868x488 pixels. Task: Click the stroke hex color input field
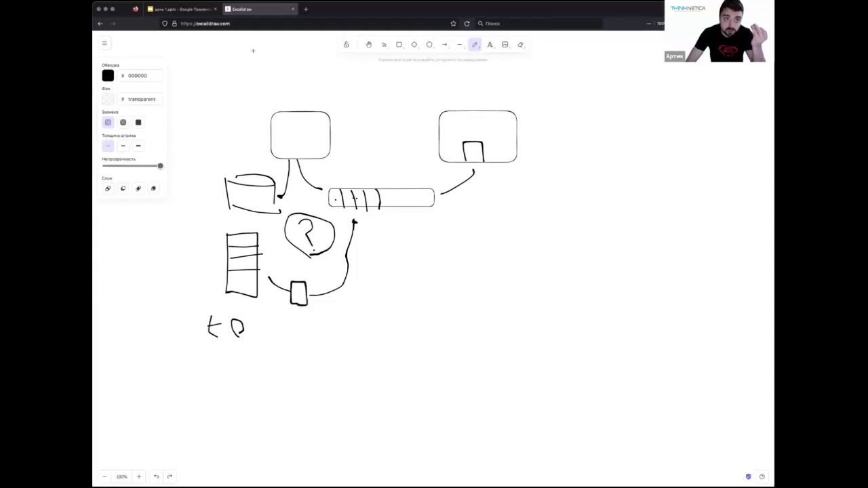(x=142, y=76)
